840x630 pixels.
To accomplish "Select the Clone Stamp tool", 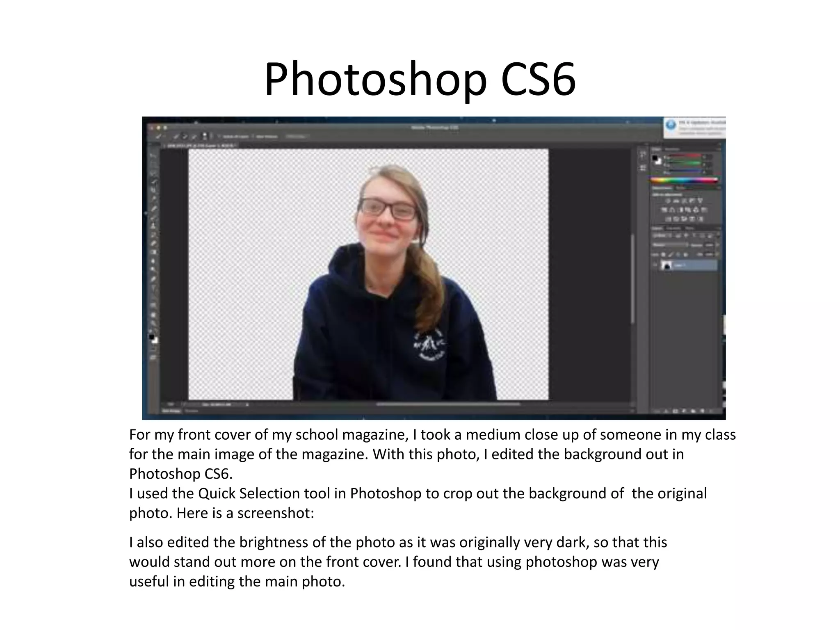I will [x=153, y=226].
